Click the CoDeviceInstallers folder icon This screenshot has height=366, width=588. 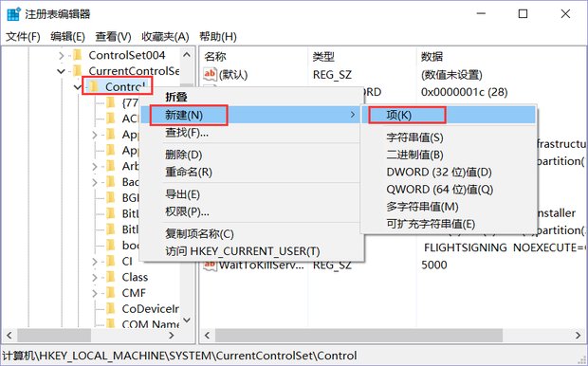[111, 308]
